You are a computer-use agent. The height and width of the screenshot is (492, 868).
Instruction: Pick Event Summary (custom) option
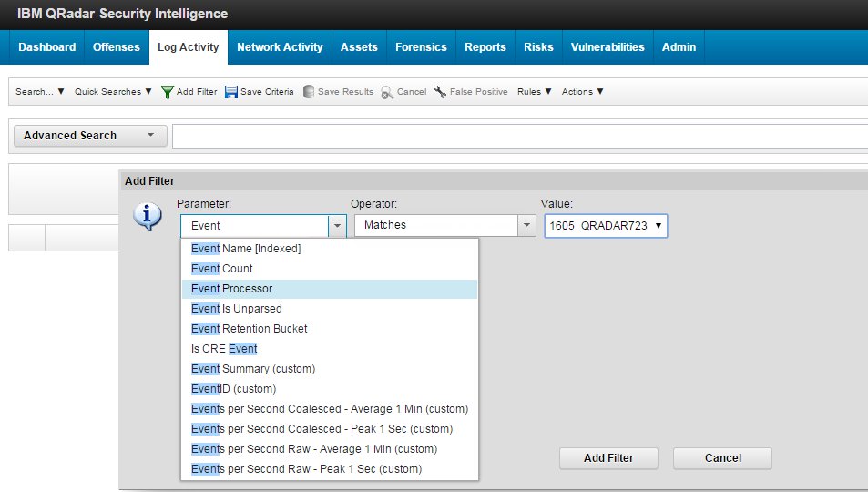point(330,369)
